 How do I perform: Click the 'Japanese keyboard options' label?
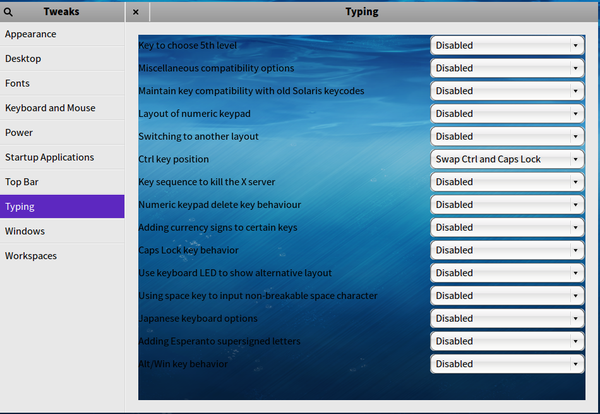pyautogui.click(x=198, y=318)
